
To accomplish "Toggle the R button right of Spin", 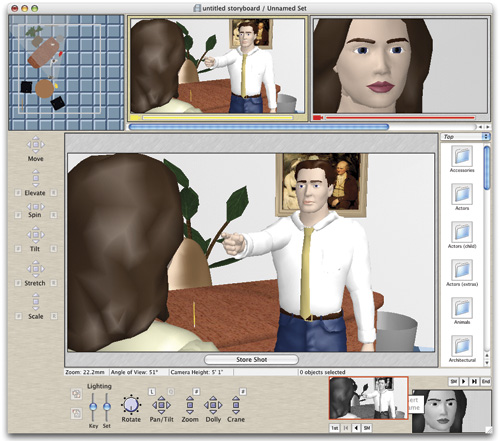I will point(53,215).
